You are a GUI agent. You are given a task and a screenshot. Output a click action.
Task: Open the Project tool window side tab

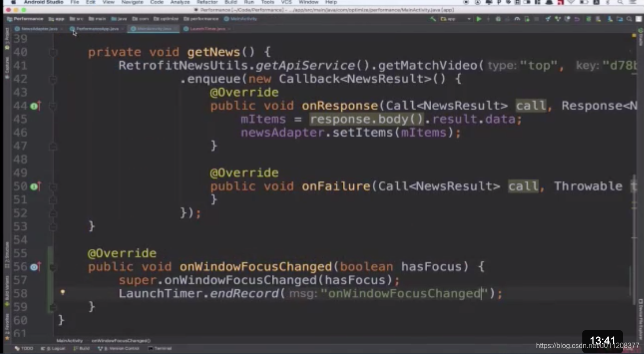coord(7,39)
